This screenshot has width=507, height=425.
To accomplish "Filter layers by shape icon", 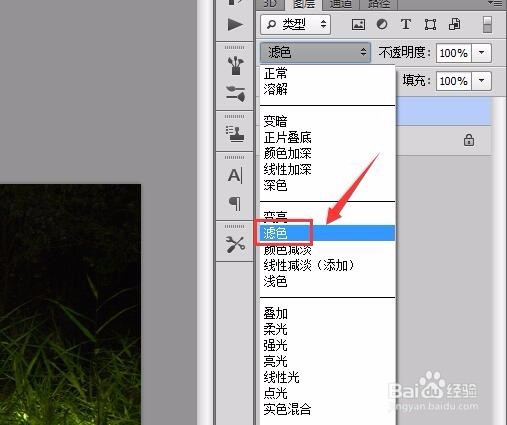I will (x=430, y=24).
